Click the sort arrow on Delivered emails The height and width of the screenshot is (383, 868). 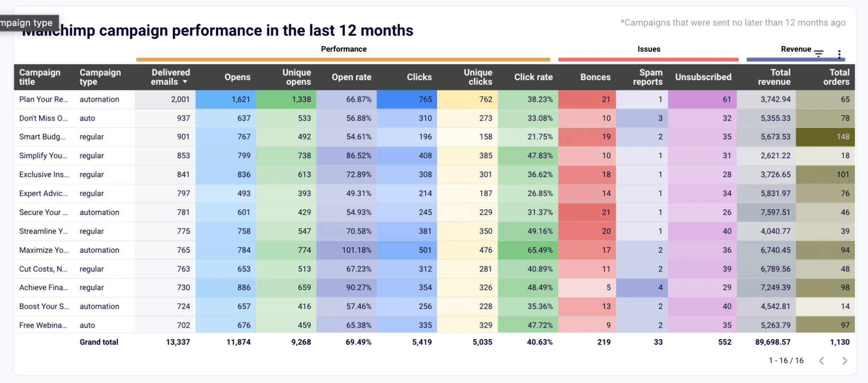tap(185, 82)
